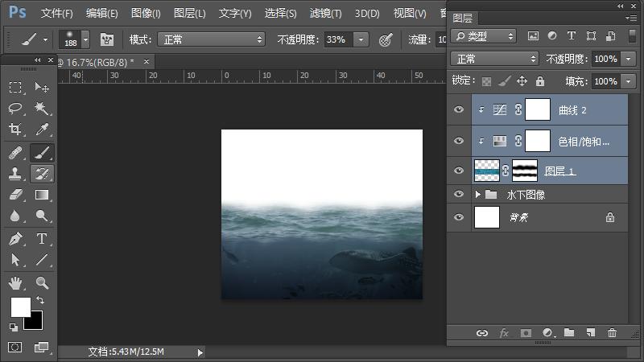Viewport: 644px width, 362px height.
Task: Lock layer position
Action: [x=522, y=81]
